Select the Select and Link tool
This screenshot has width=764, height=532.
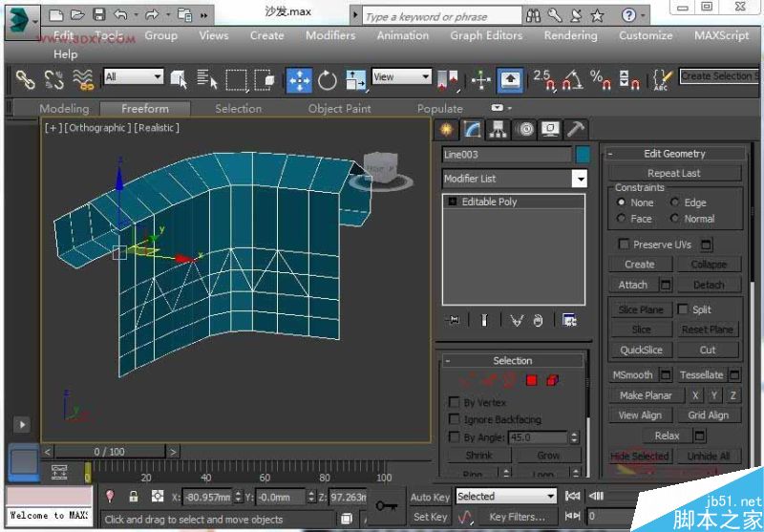25,80
